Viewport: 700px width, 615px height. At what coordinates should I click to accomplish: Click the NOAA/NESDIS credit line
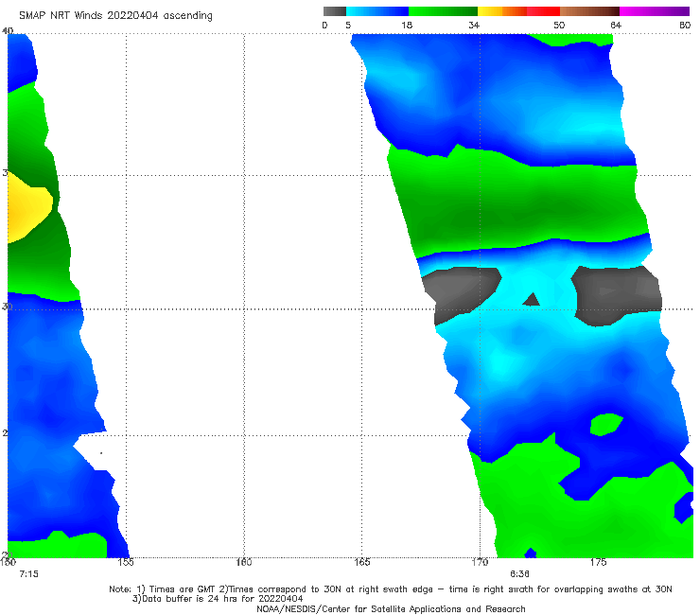(x=391, y=608)
